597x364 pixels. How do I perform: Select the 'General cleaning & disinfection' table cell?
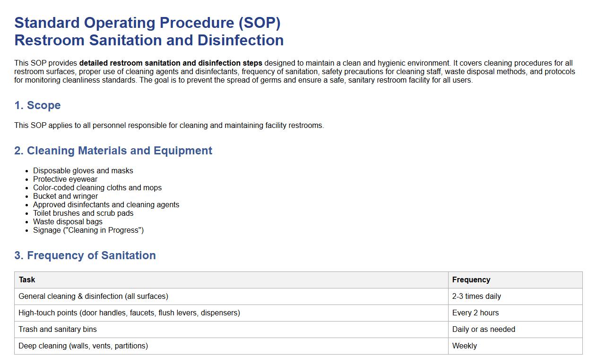[93, 296]
